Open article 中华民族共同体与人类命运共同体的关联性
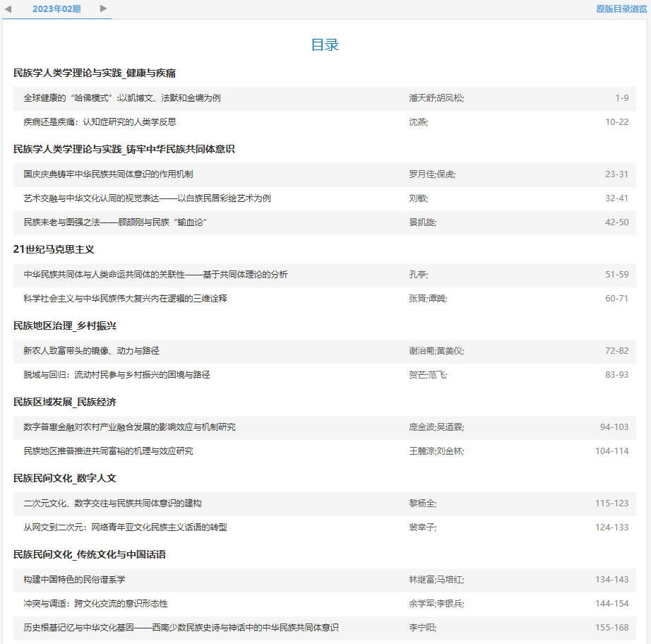 click(x=155, y=275)
